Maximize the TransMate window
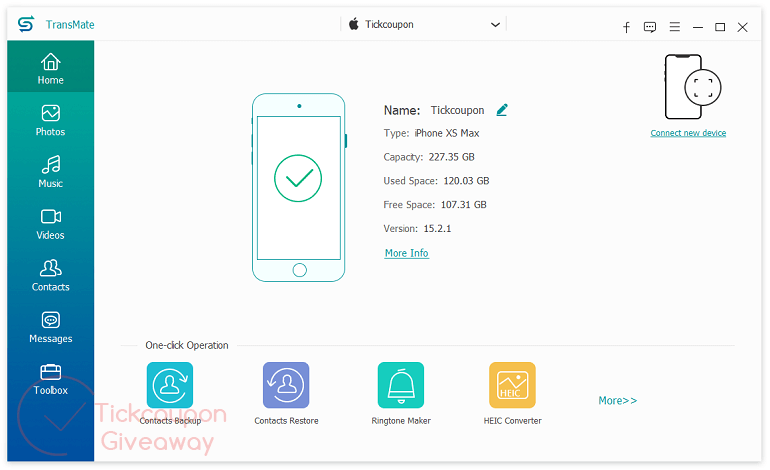770x470 pixels. [x=720, y=27]
